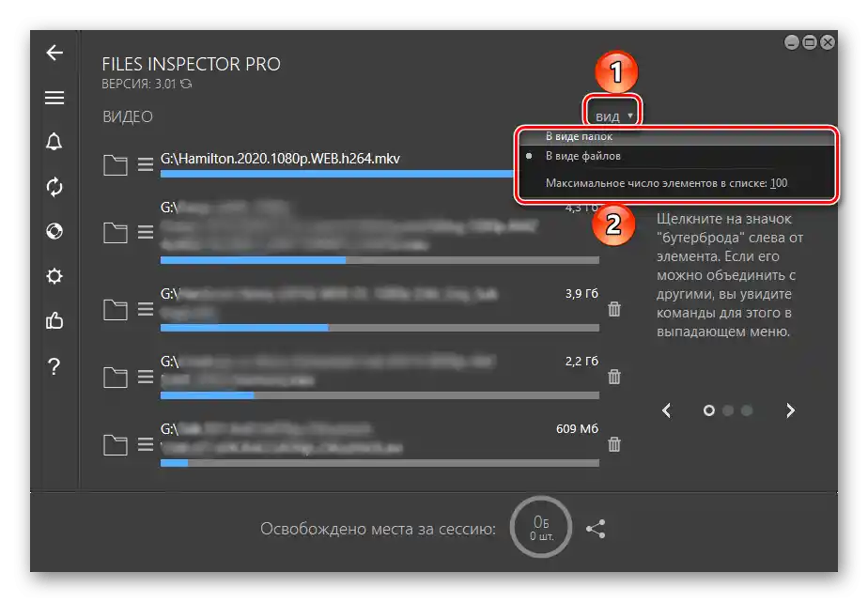Click folder icon of the 3,9 Гб row
The image size is (868, 602).
116,310
